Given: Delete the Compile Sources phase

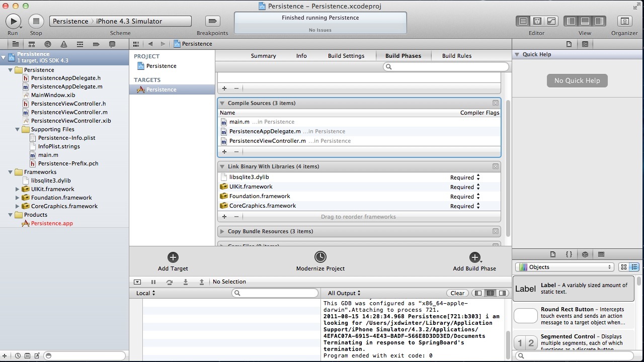Looking at the screenshot, I should tap(496, 103).
